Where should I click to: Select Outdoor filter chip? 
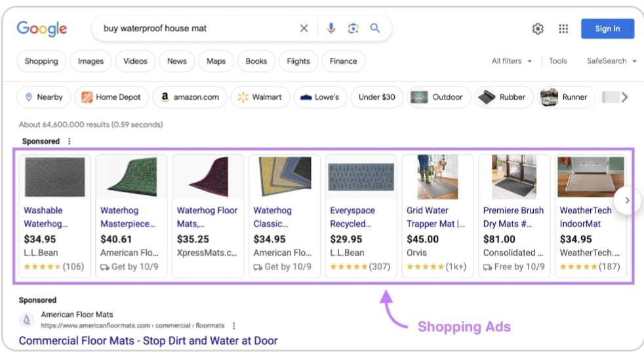pyautogui.click(x=439, y=97)
